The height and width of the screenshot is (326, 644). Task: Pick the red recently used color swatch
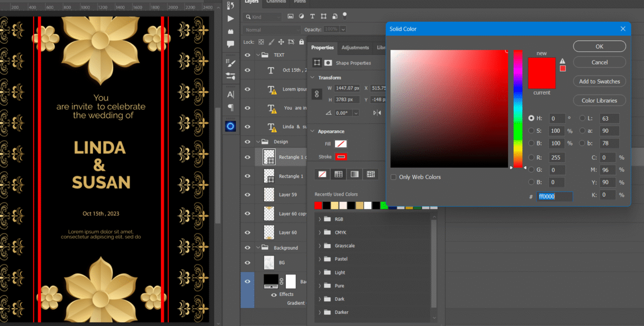pos(318,205)
